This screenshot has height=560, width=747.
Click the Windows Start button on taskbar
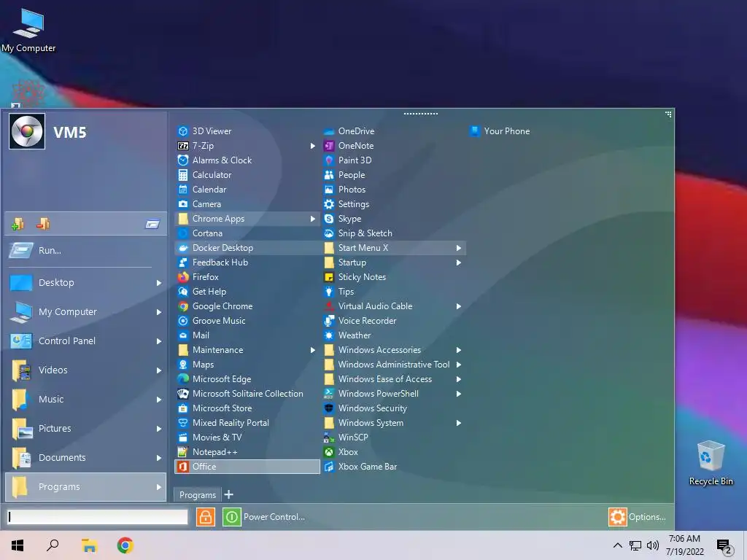[18, 545]
